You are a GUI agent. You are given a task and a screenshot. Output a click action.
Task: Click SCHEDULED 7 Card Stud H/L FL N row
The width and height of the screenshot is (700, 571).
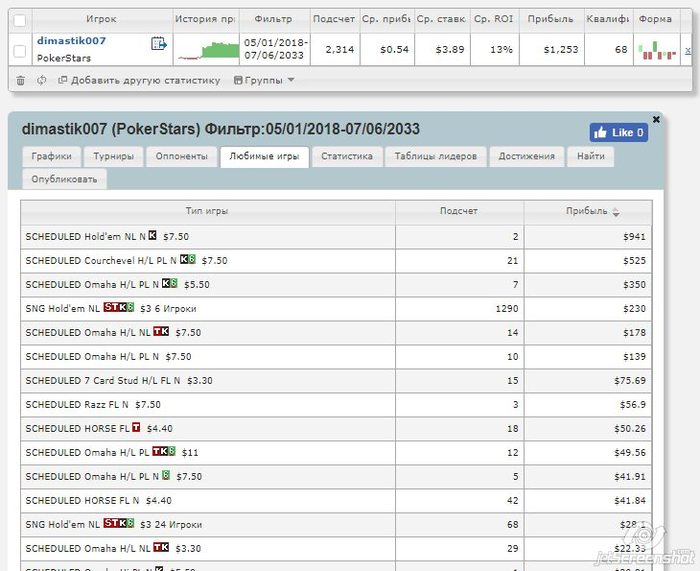point(336,380)
